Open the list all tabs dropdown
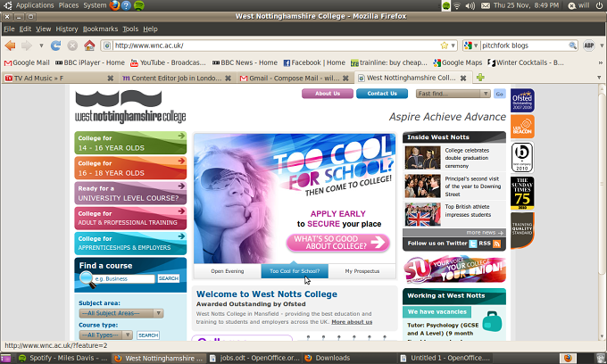607x364 pixels. [599, 78]
